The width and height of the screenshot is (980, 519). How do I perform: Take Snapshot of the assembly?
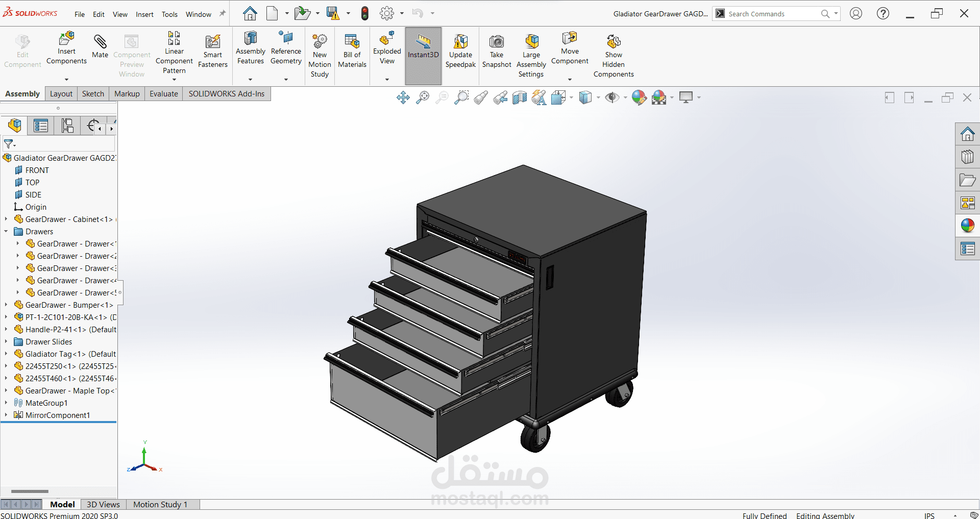pos(497,51)
